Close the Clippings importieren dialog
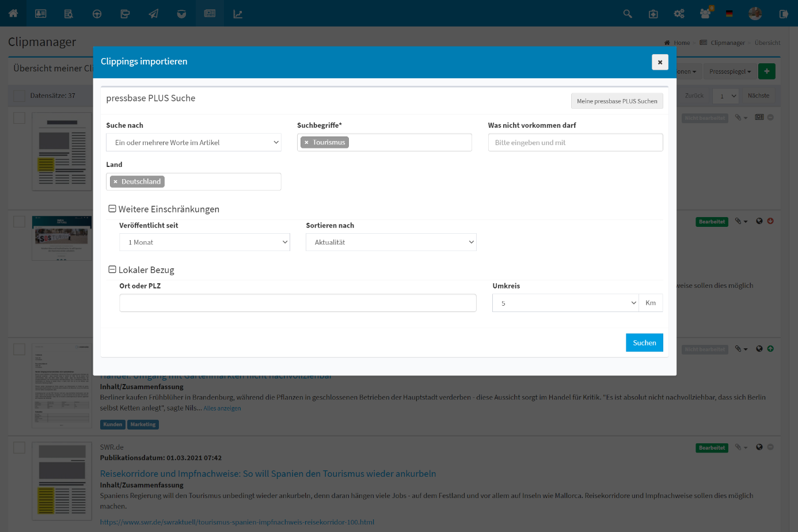Image resolution: width=798 pixels, height=532 pixels. (x=660, y=62)
